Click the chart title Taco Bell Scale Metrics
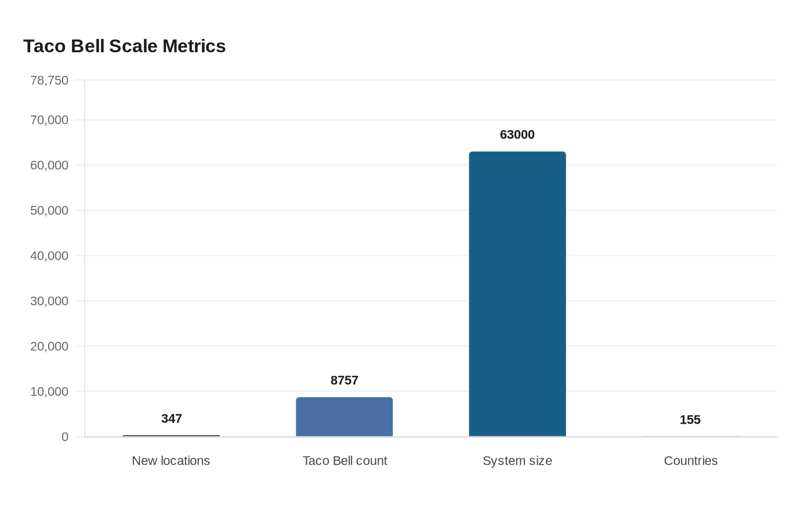Screen dimensions: 812x510 [x=124, y=46]
